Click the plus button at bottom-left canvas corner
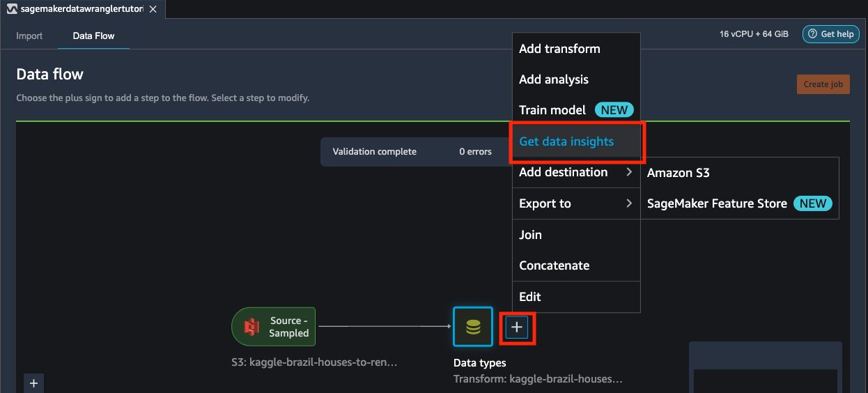Screen dimensions: 868x393 pyautogui.click(x=33, y=383)
